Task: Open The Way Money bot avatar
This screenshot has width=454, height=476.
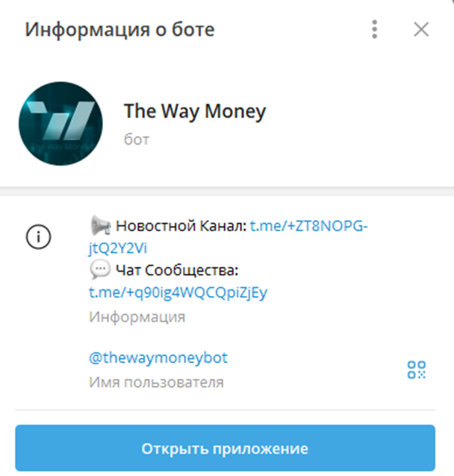Action: [x=60, y=124]
